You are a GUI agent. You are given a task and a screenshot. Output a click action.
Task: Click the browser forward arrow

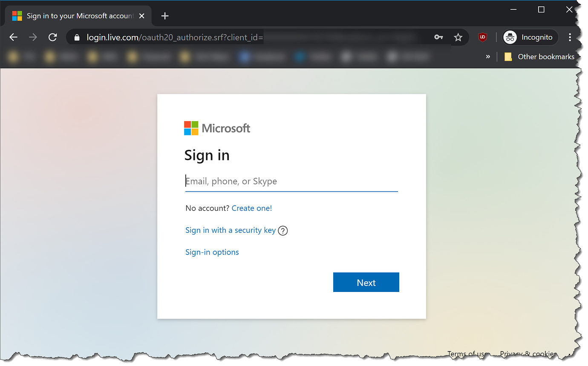click(33, 37)
